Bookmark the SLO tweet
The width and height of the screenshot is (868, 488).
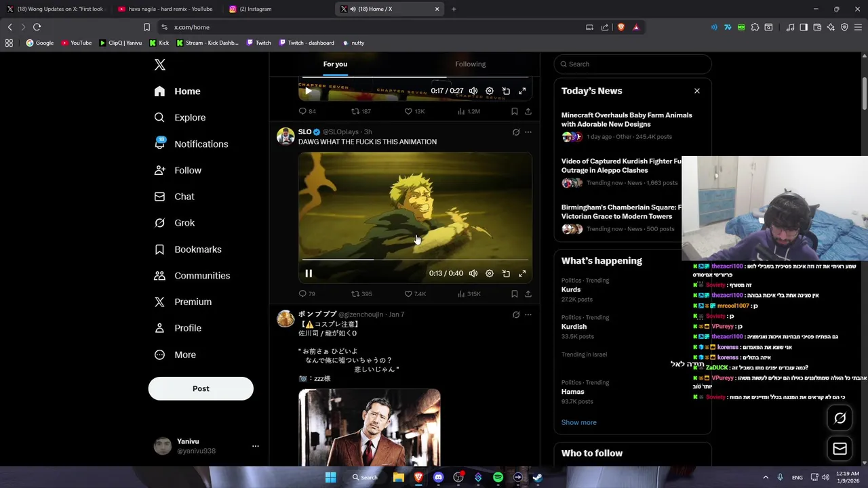514,293
